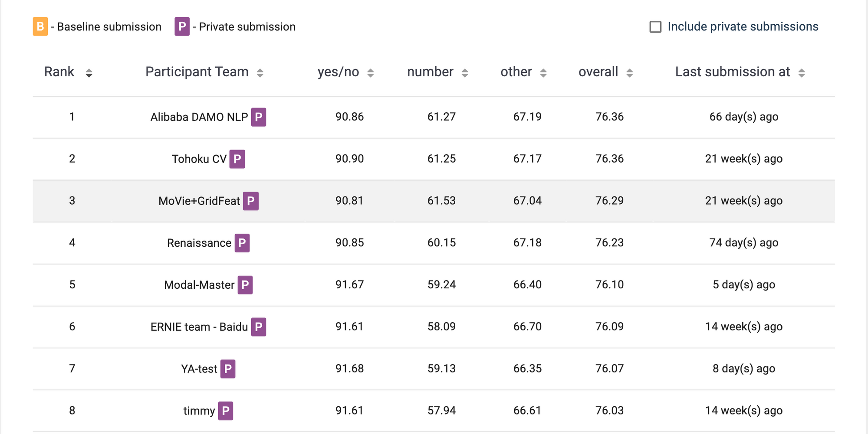The height and width of the screenshot is (434, 868).
Task: Click the other column header to sort
Action: (516, 72)
